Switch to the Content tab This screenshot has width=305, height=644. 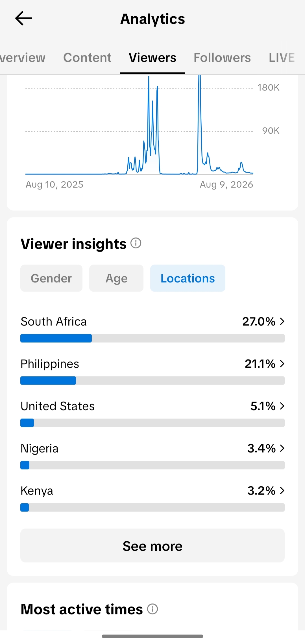[87, 58]
